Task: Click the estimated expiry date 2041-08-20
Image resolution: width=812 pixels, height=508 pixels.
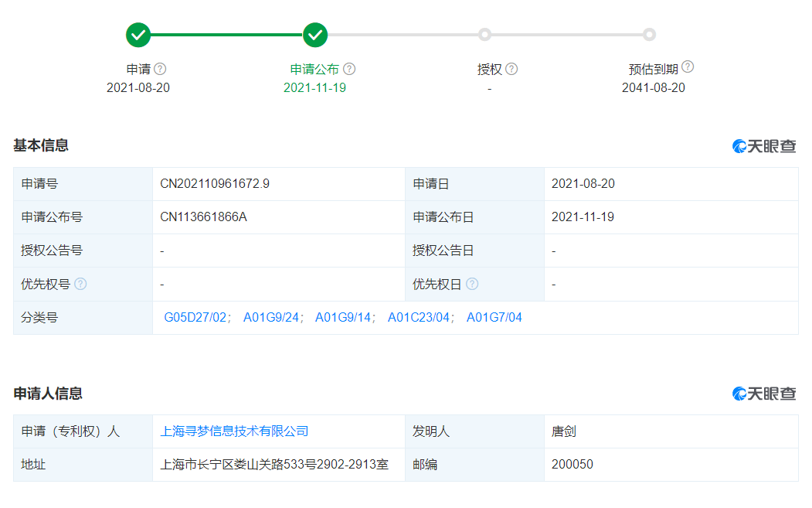Action: pyautogui.click(x=654, y=87)
